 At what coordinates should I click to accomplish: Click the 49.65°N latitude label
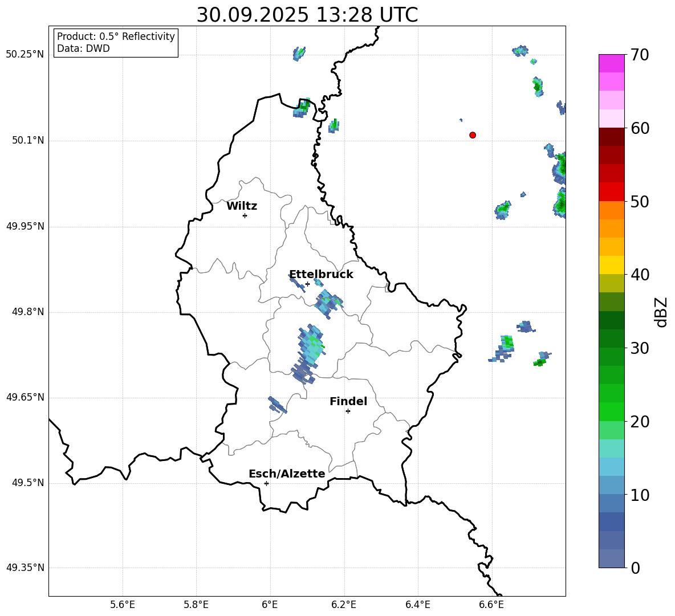tap(25, 397)
